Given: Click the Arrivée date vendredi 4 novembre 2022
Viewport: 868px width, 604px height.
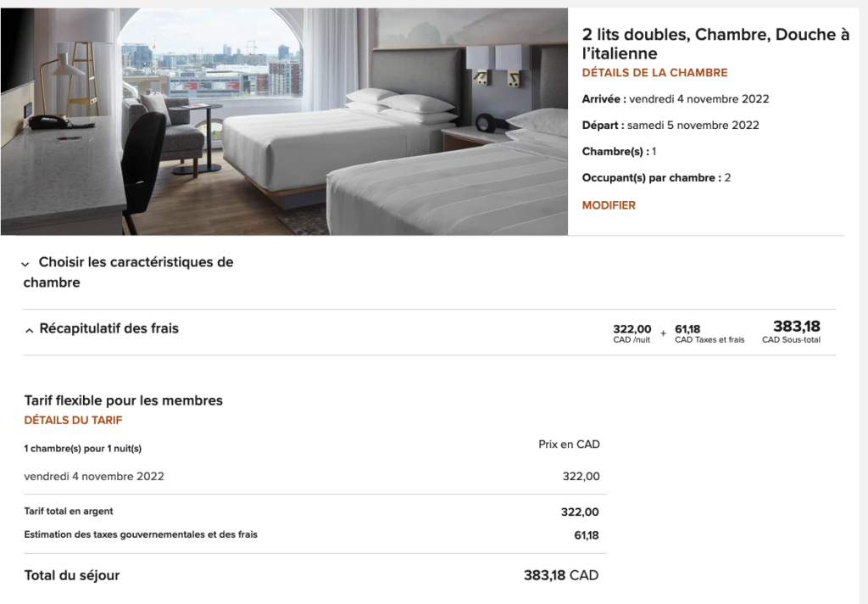Looking at the screenshot, I should tap(675, 99).
